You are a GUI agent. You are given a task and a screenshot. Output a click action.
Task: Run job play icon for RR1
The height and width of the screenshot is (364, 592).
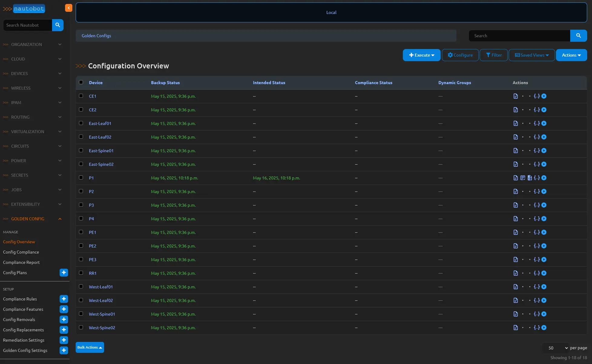coord(544,273)
